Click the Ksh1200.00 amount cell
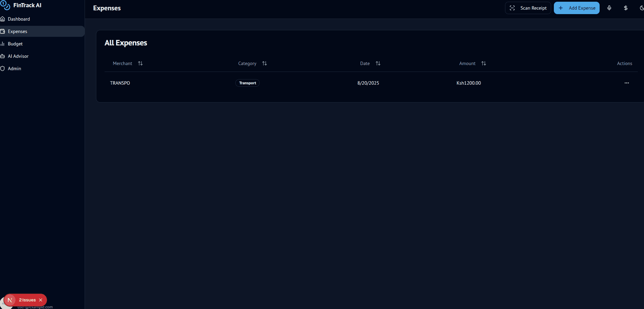Viewport: 644px width, 309px height. tap(469, 83)
